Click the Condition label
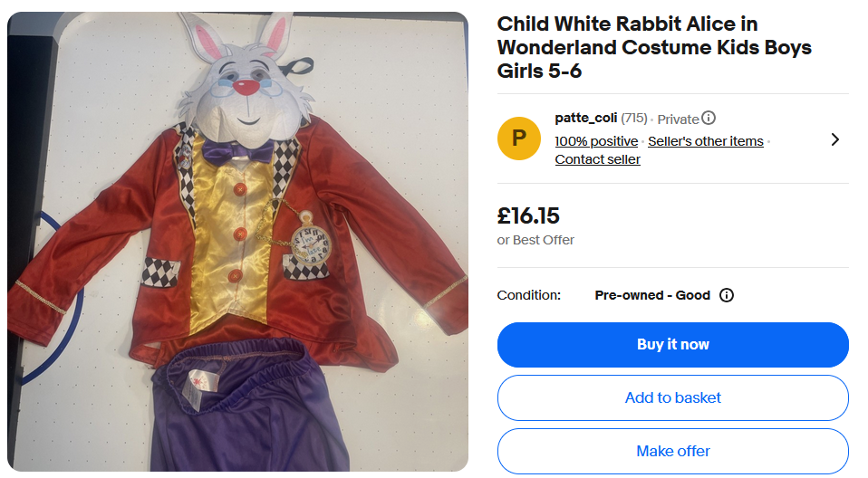Screen dimensions: 868x478 pos(529,295)
